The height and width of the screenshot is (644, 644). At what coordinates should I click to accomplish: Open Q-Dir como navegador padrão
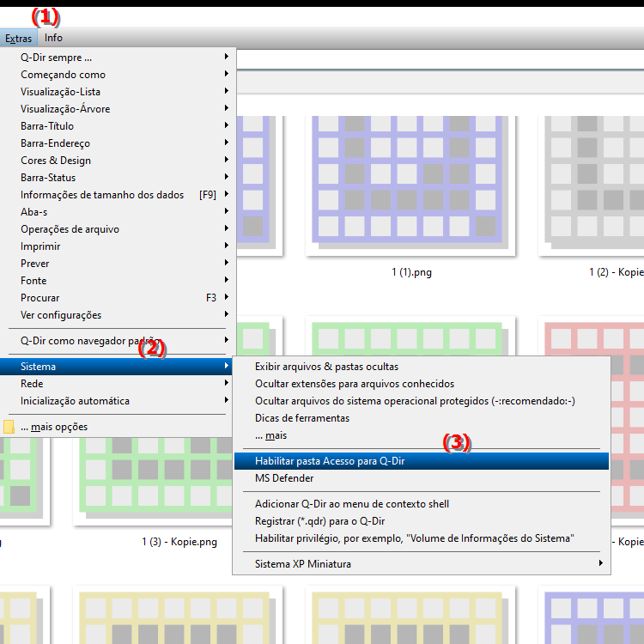click(x=118, y=341)
